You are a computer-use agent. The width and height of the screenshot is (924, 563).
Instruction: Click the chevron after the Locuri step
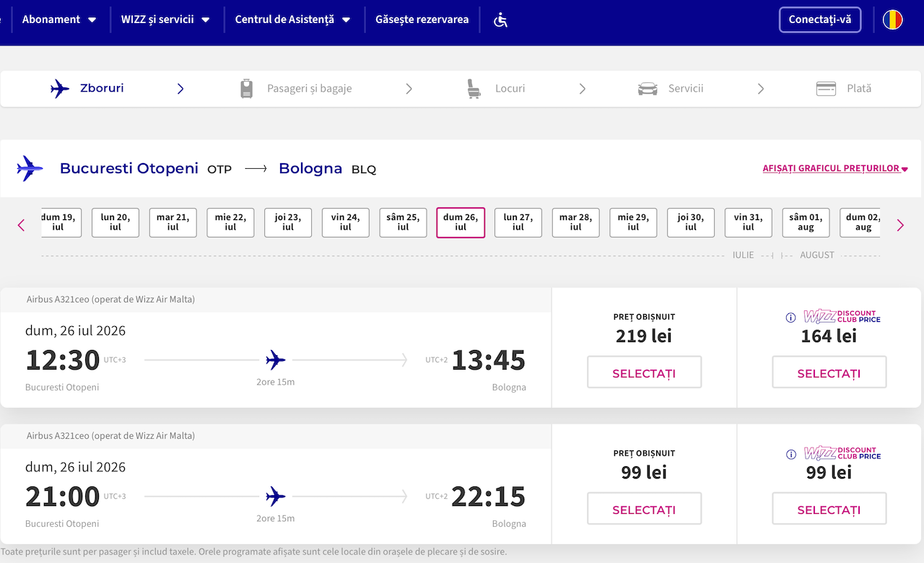(x=583, y=89)
